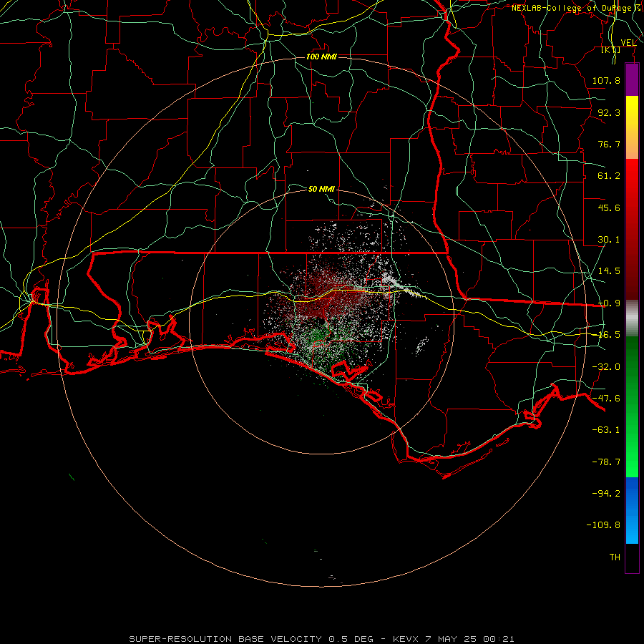This screenshot has width=644, height=644.
Task: Click the 61.2 velocity scale value
Action: coord(609,176)
